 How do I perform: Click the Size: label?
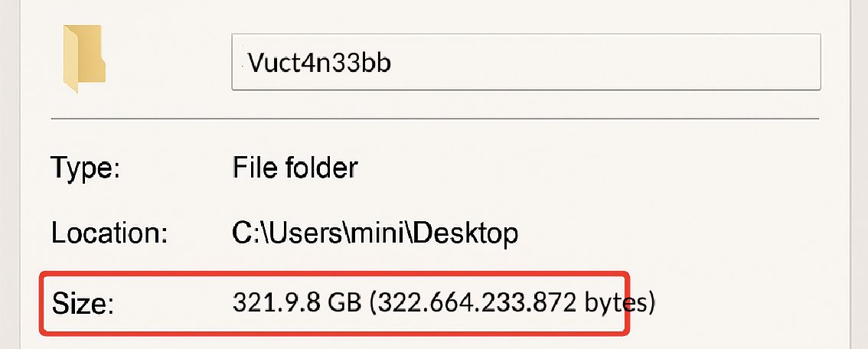click(x=83, y=304)
